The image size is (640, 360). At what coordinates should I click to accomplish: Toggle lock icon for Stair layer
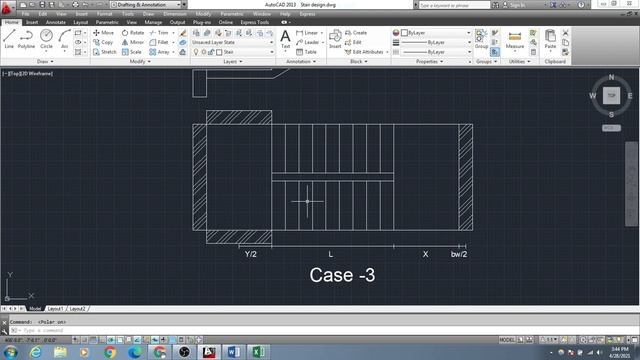click(x=211, y=52)
